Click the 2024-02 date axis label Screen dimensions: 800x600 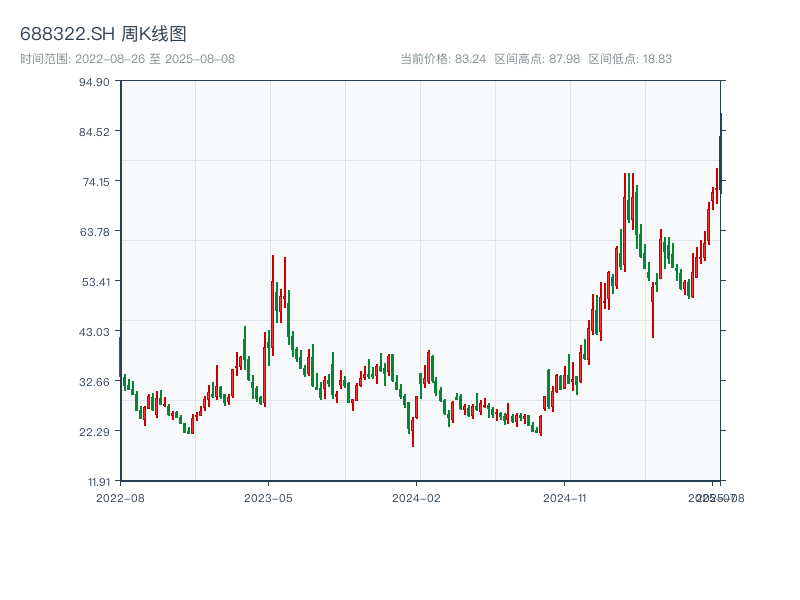point(416,497)
